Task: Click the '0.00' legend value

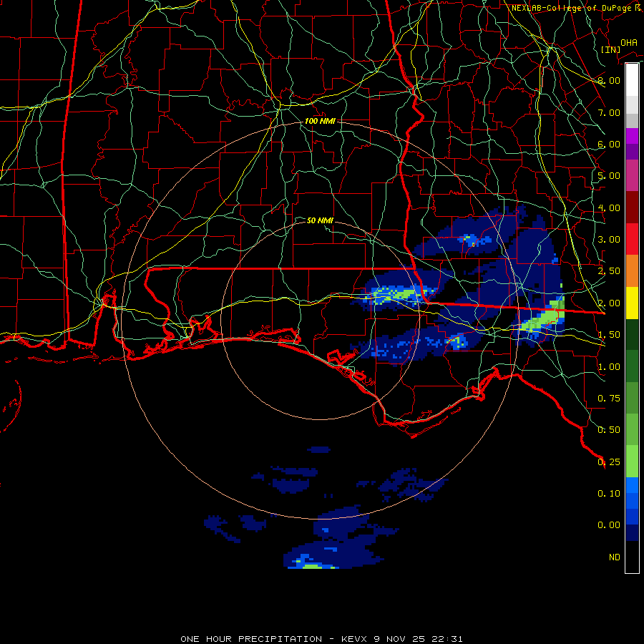Action: click(x=609, y=525)
